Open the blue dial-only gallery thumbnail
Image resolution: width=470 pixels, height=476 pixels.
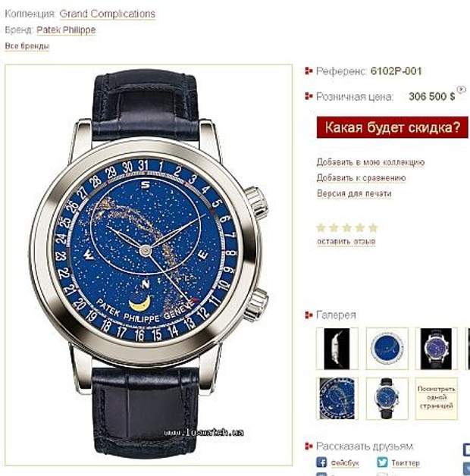pyautogui.click(x=387, y=349)
